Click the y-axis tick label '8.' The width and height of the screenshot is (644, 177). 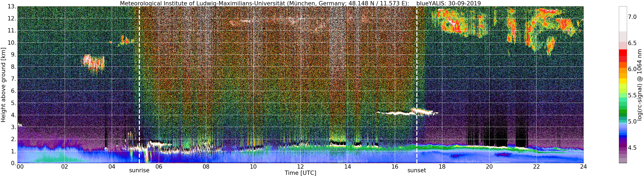point(13,67)
